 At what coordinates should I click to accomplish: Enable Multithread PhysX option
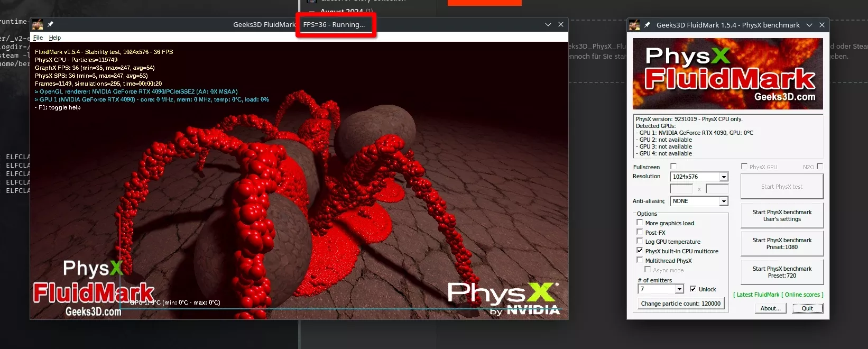[640, 260]
